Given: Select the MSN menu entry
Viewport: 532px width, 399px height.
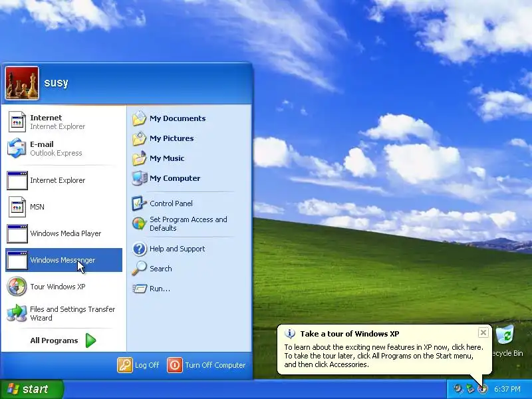Looking at the screenshot, I should point(64,207).
